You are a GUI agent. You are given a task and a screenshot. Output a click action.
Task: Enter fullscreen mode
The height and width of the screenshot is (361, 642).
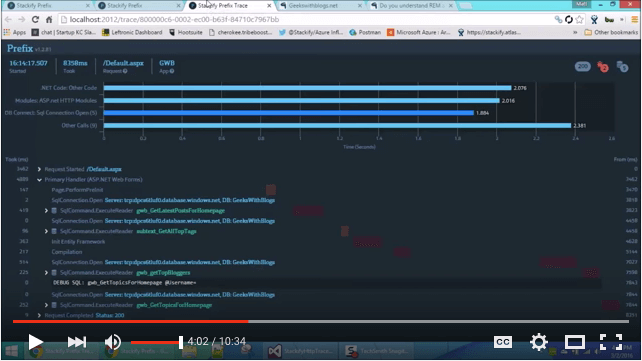point(610,342)
